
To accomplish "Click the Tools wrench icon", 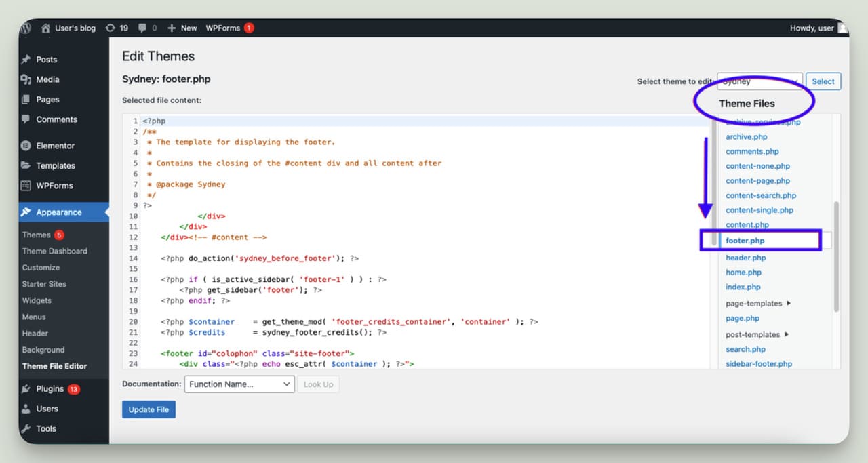I will pos(26,428).
